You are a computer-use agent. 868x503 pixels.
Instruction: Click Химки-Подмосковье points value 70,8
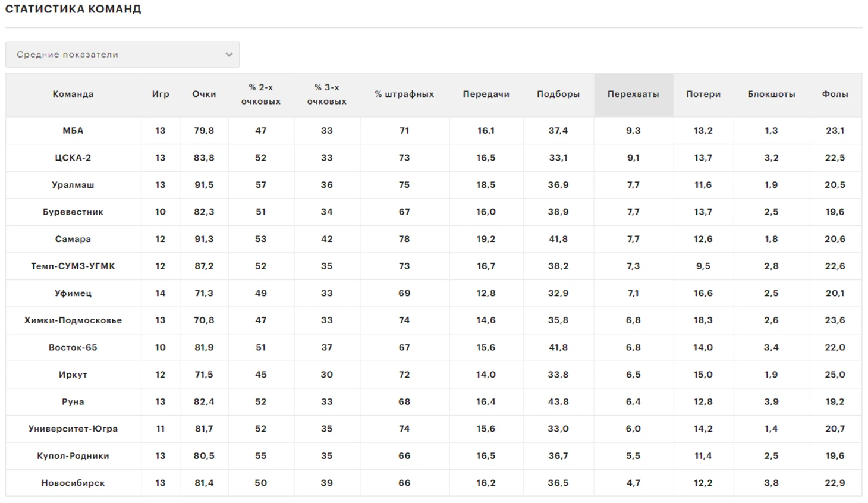click(204, 320)
